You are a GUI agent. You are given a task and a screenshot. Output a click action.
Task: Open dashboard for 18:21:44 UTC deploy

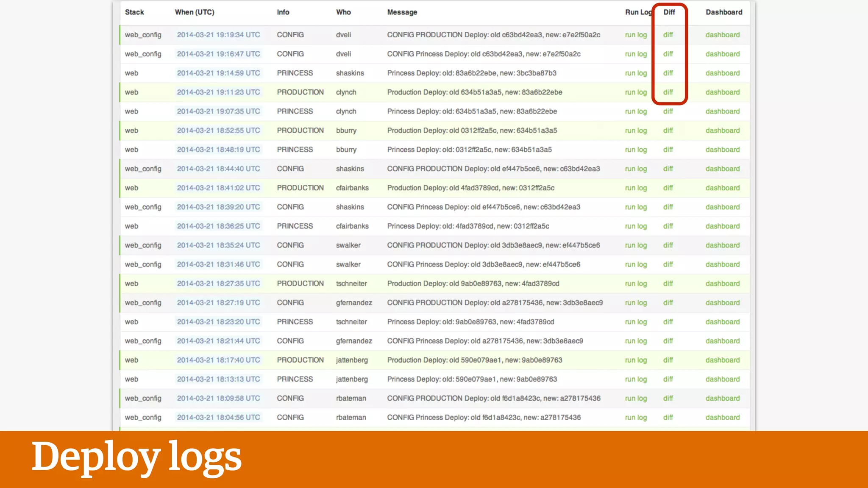point(723,341)
